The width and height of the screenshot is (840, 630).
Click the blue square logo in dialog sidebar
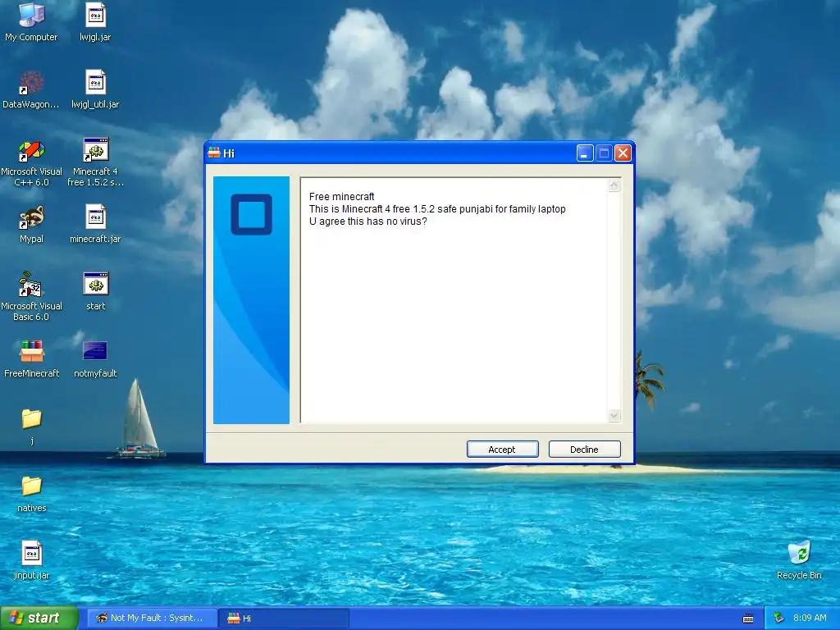pos(251,214)
